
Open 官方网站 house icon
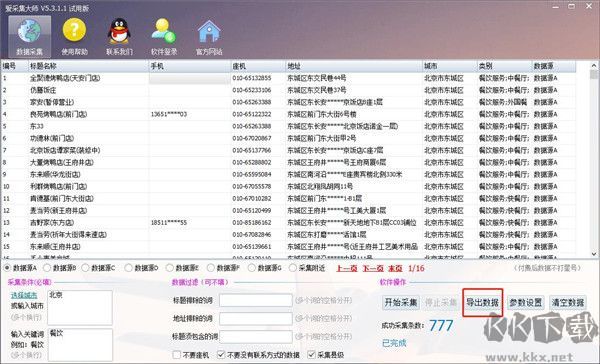(209, 36)
